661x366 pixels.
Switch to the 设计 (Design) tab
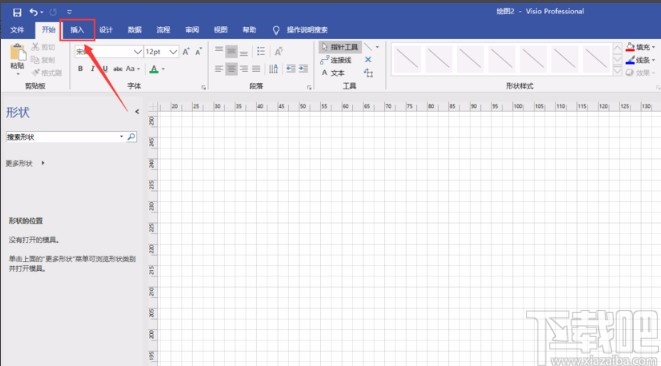coord(106,30)
